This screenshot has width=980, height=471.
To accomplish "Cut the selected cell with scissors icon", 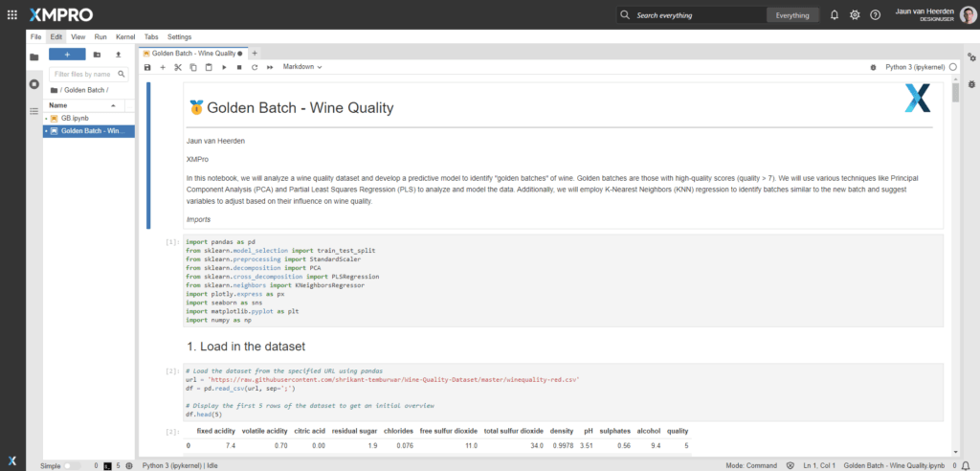I will click(x=178, y=67).
